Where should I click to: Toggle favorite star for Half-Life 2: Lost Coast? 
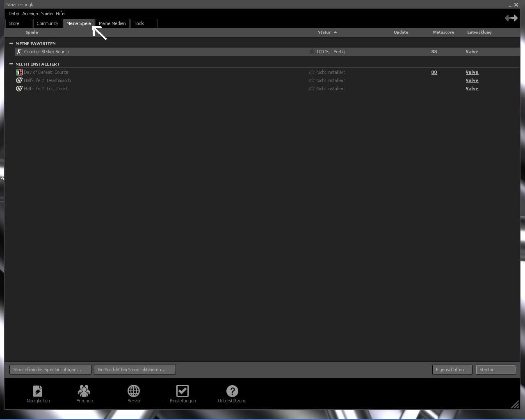pos(312,89)
